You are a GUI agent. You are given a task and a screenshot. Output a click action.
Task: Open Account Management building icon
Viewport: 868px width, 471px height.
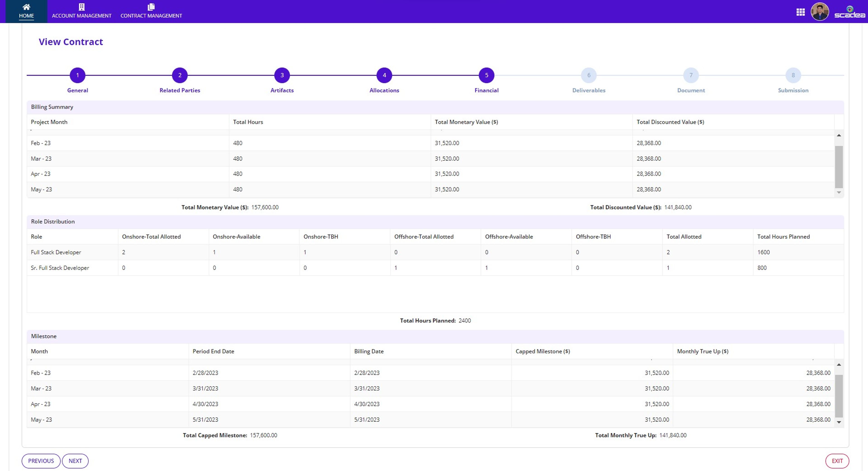click(x=82, y=7)
